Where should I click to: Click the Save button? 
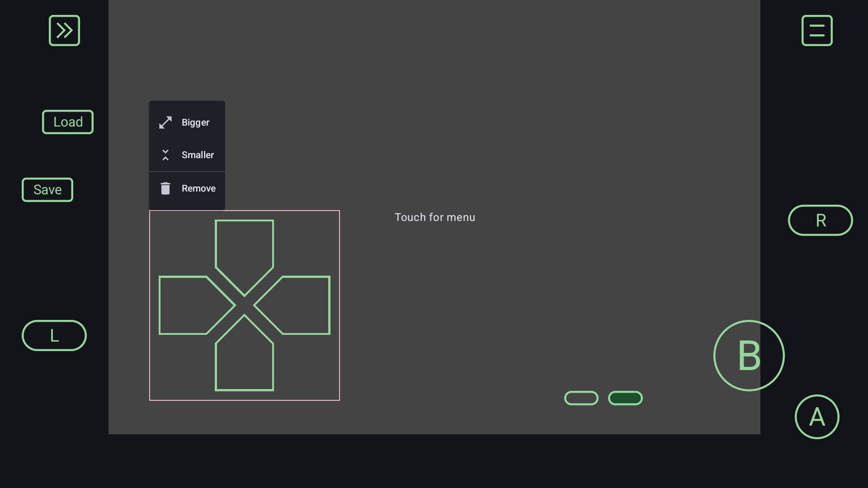click(x=47, y=190)
